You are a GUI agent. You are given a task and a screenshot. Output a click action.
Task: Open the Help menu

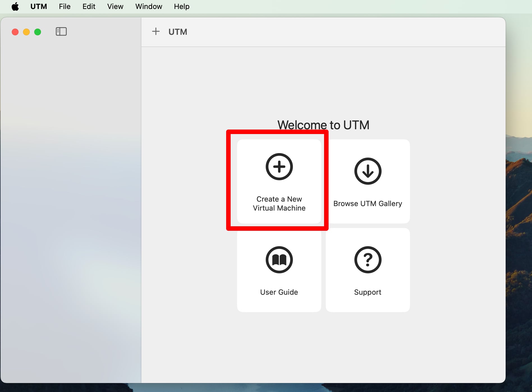tap(182, 6)
